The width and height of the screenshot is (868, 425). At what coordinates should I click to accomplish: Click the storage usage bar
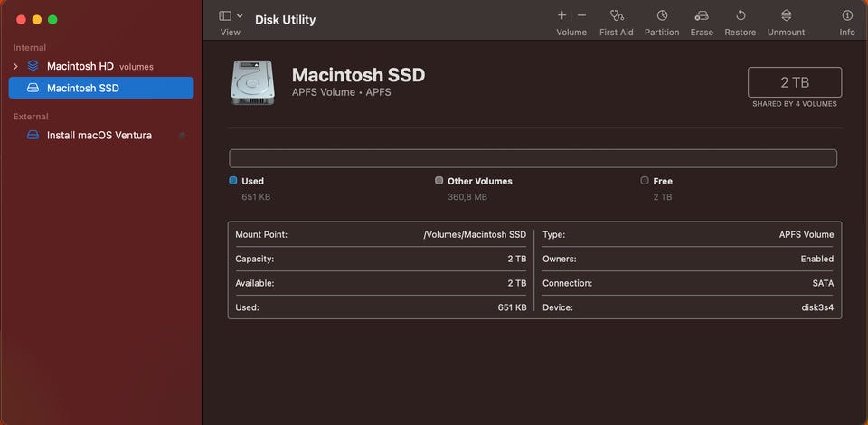point(533,158)
